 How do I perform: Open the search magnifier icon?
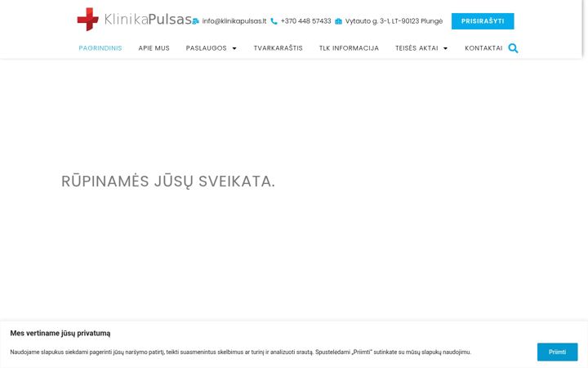pos(513,48)
